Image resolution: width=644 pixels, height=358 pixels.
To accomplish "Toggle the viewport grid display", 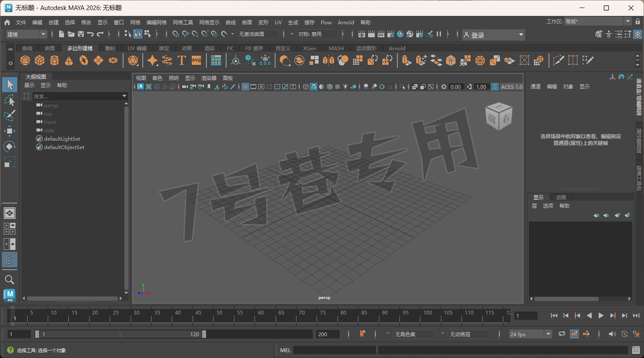I will (x=245, y=87).
